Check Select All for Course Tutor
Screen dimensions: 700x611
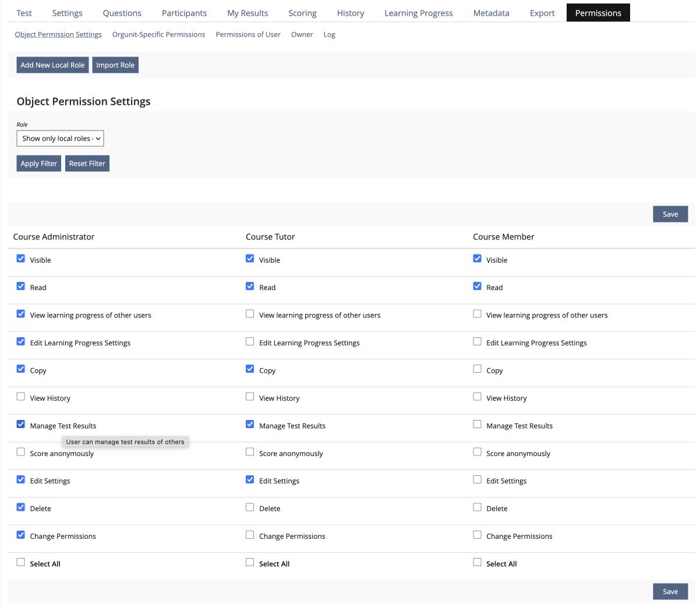coord(250,563)
